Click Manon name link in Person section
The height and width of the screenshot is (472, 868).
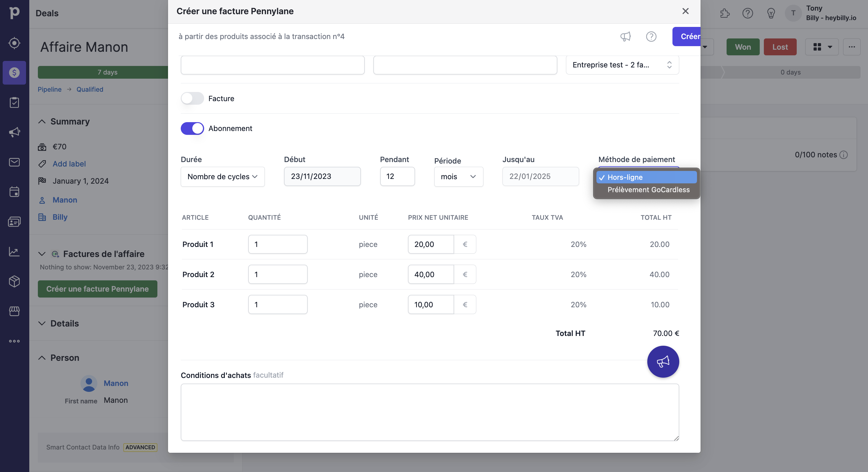pyautogui.click(x=116, y=383)
